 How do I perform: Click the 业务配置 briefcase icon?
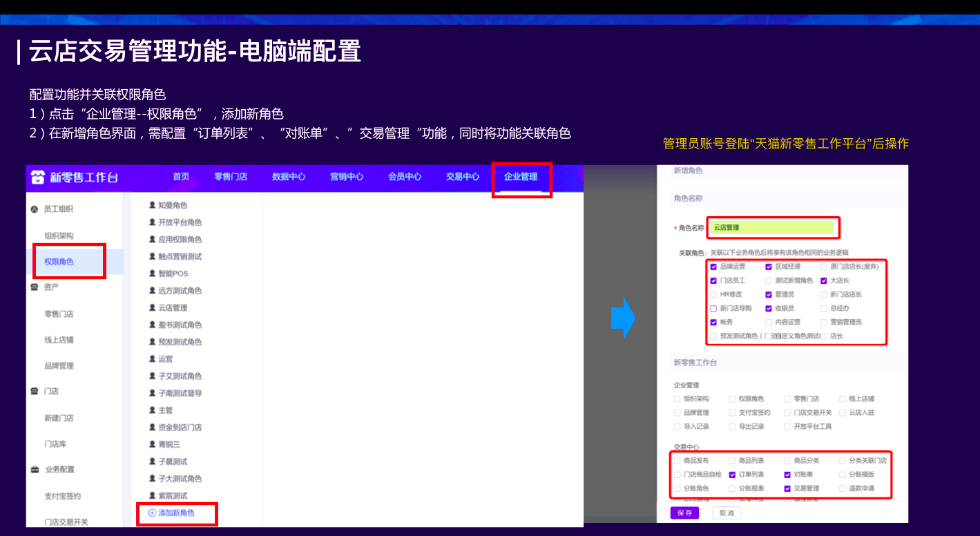click(35, 470)
